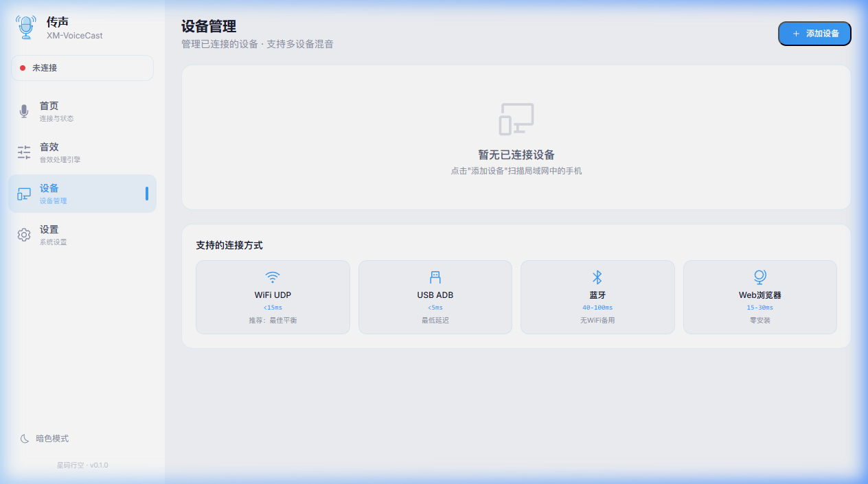Click the 星码行空 · v0.1.0 version text

point(82,465)
